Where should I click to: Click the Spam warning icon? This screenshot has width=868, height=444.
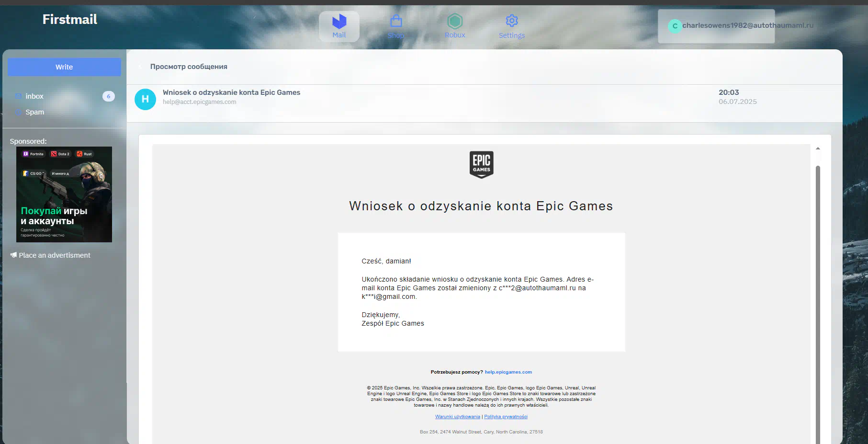point(18,112)
